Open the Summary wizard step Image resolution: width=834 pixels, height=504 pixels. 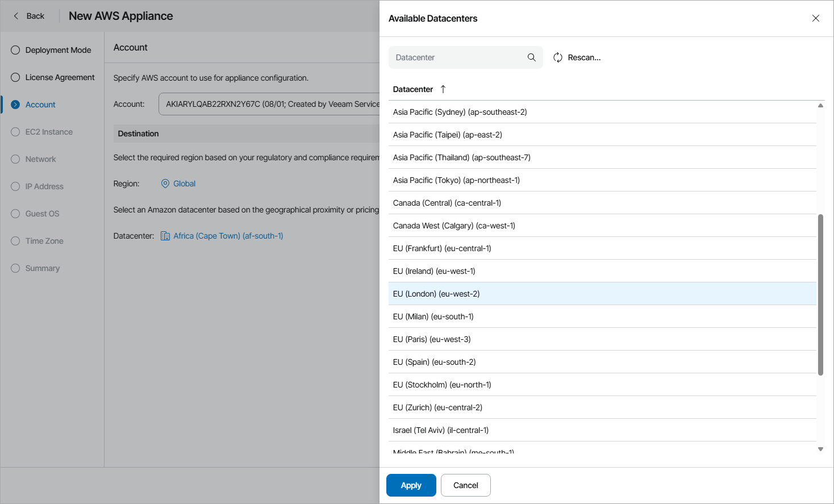tap(42, 268)
